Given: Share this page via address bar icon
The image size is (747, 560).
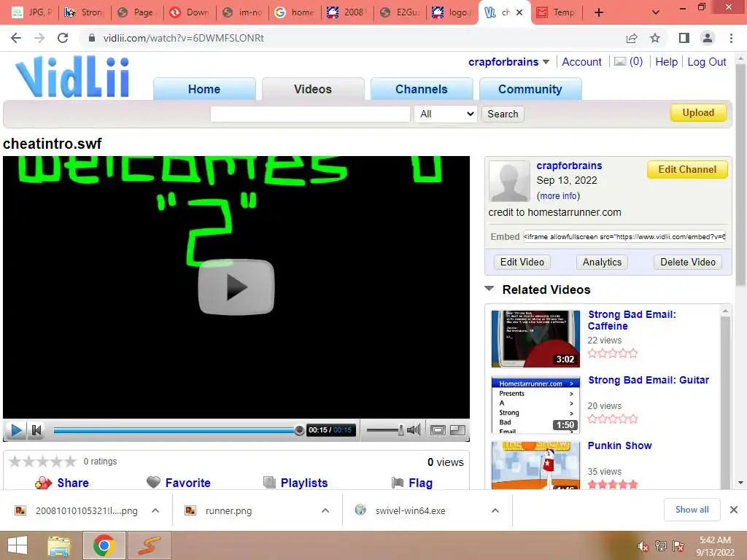Looking at the screenshot, I should pos(632,38).
